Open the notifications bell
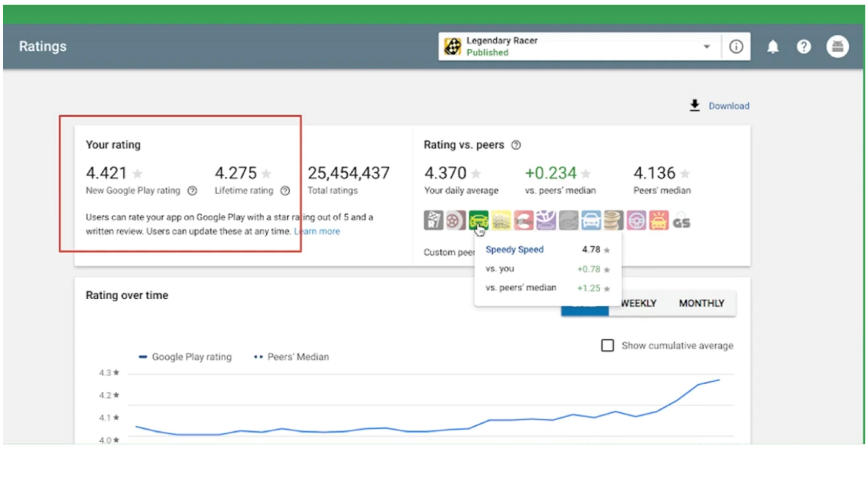 tap(773, 47)
